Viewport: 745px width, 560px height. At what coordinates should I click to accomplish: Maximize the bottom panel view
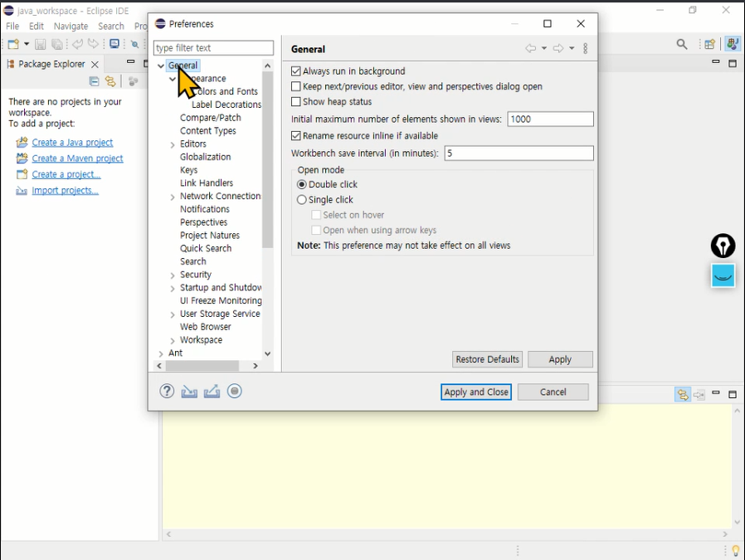(733, 394)
